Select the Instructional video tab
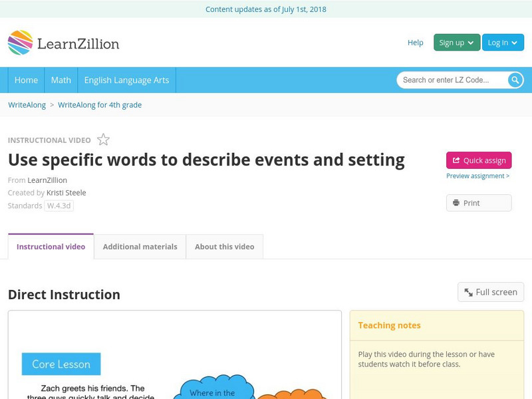This screenshot has height=399, width=532. [x=51, y=247]
